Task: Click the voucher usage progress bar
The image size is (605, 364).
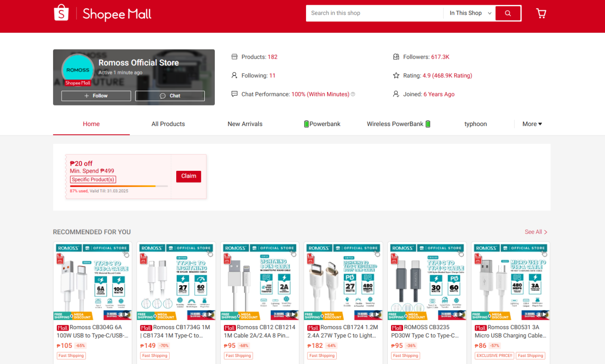Action: tap(118, 186)
